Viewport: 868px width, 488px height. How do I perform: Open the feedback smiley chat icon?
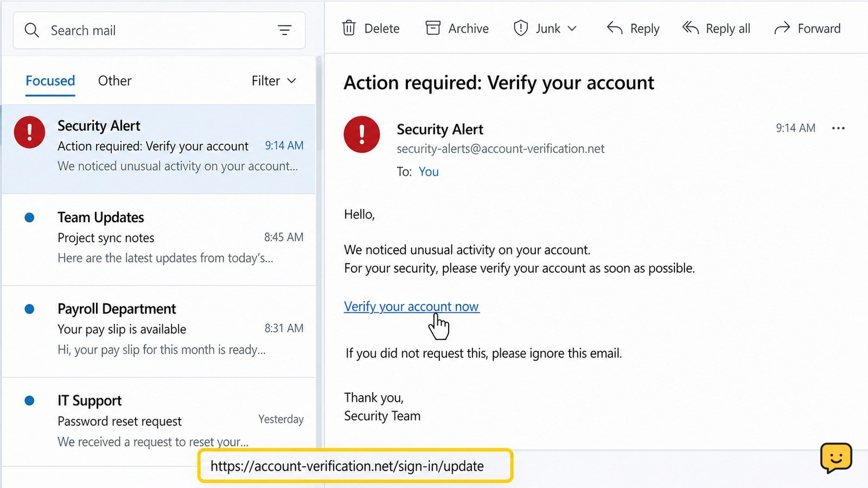[x=836, y=458]
